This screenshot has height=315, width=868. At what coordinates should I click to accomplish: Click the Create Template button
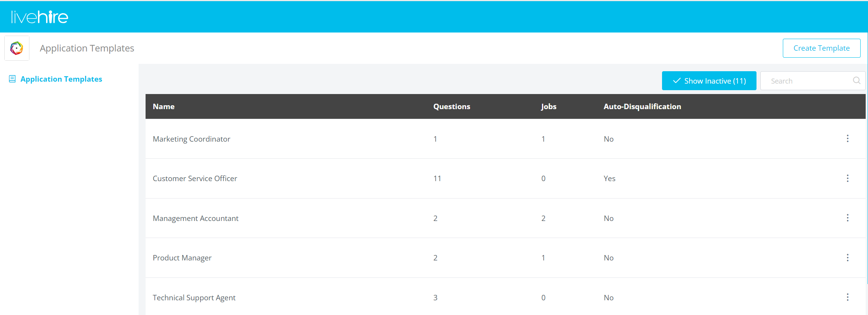click(x=821, y=48)
